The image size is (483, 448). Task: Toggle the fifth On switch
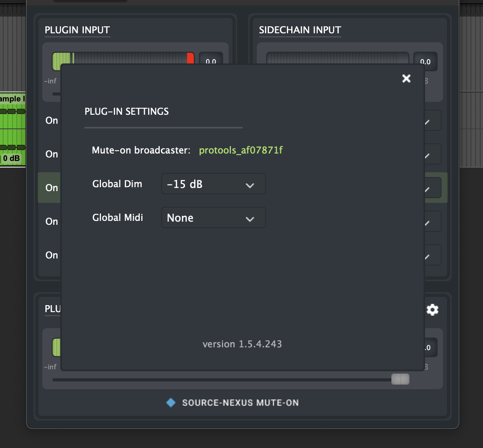52,255
